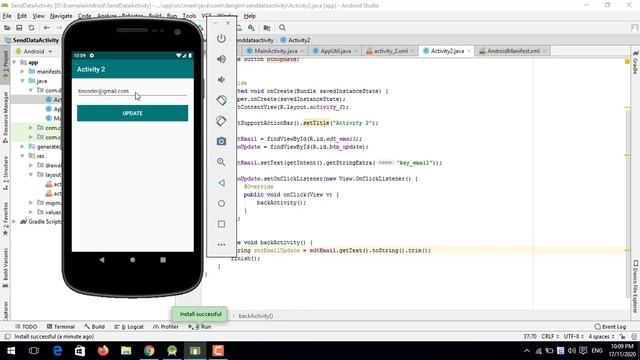The height and width of the screenshot is (360, 640).
Task: Click the email text field in emulator
Action: point(132,91)
